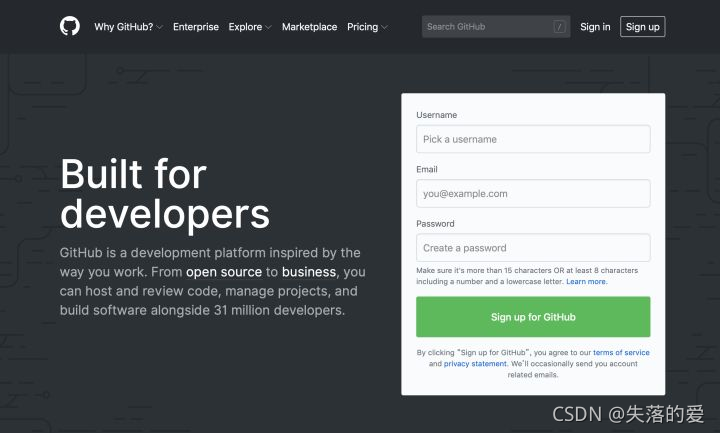
Task: Open the Learn more password link
Action: pyautogui.click(x=586, y=281)
